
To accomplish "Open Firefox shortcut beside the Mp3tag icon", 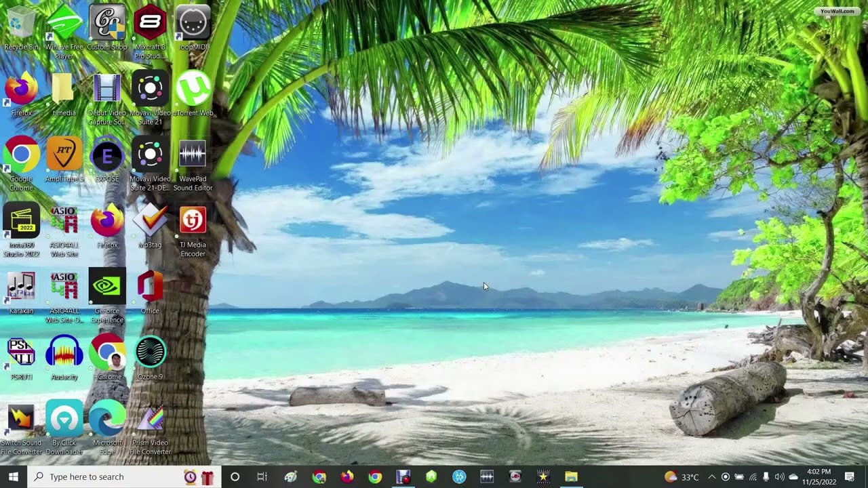I will pos(107,226).
